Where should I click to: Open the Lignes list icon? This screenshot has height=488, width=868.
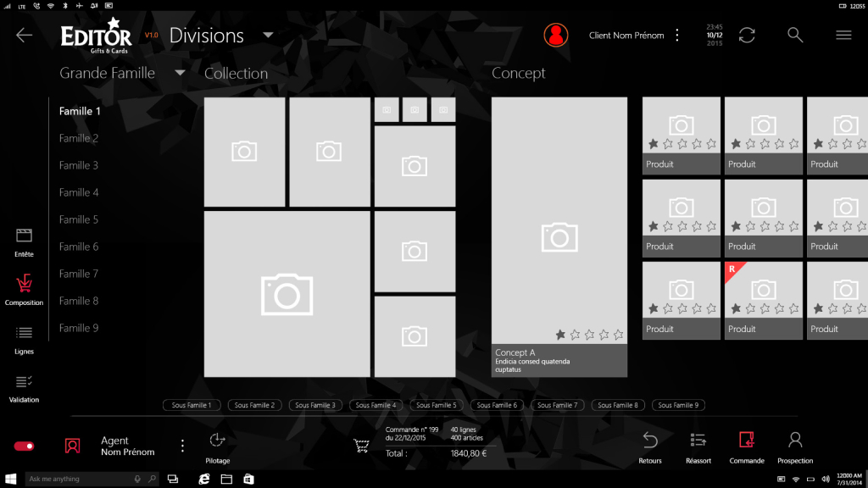pos(24,333)
